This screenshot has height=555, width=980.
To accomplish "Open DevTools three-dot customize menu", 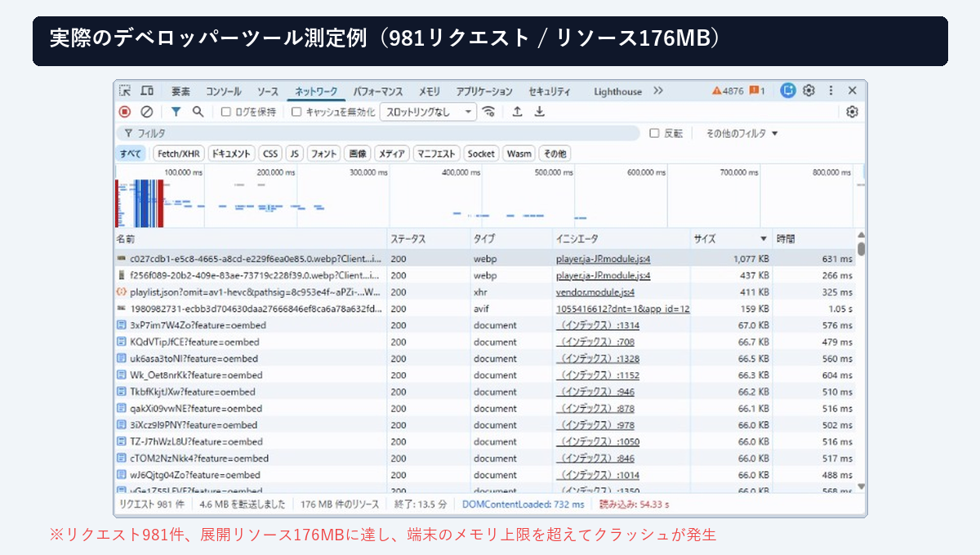I will coord(831,91).
